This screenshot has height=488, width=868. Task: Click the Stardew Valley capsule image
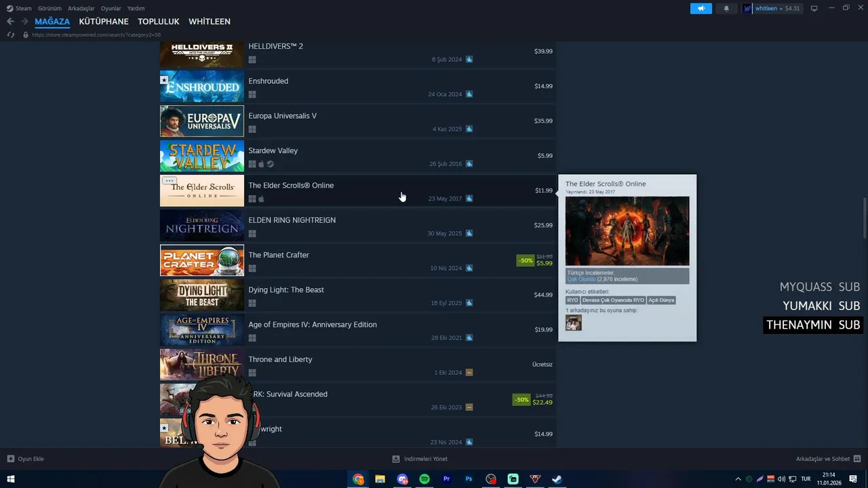point(202,156)
